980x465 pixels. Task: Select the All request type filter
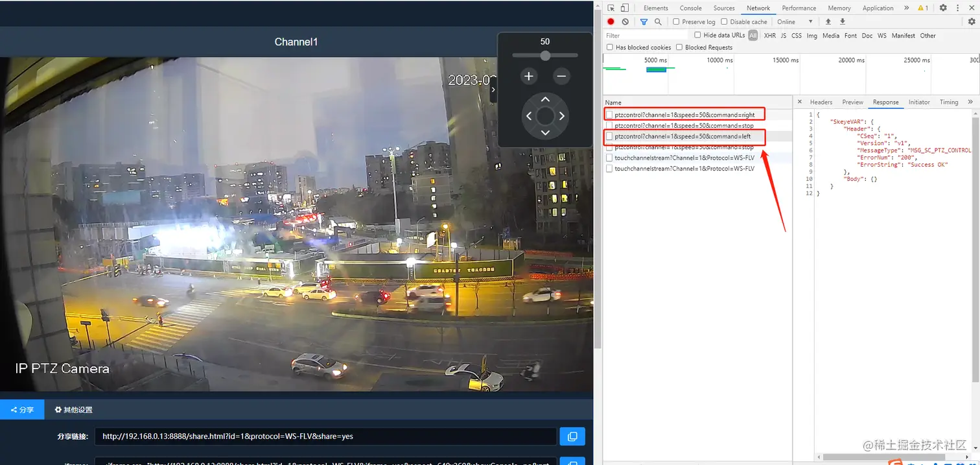[x=752, y=36]
